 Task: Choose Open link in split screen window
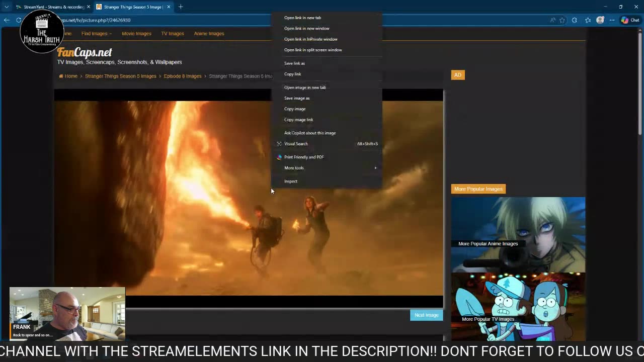[x=327, y=50]
